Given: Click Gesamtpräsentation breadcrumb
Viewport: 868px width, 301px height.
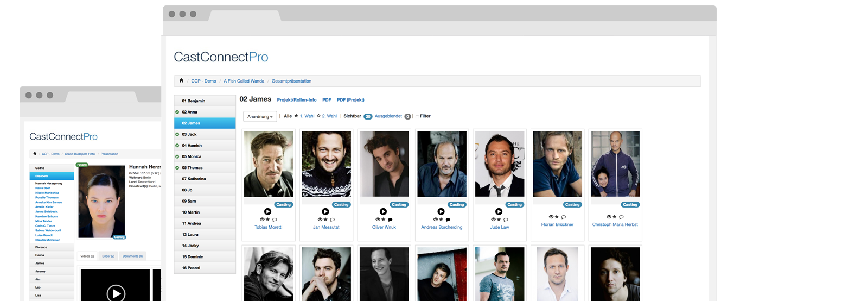Looking at the screenshot, I should (x=291, y=81).
